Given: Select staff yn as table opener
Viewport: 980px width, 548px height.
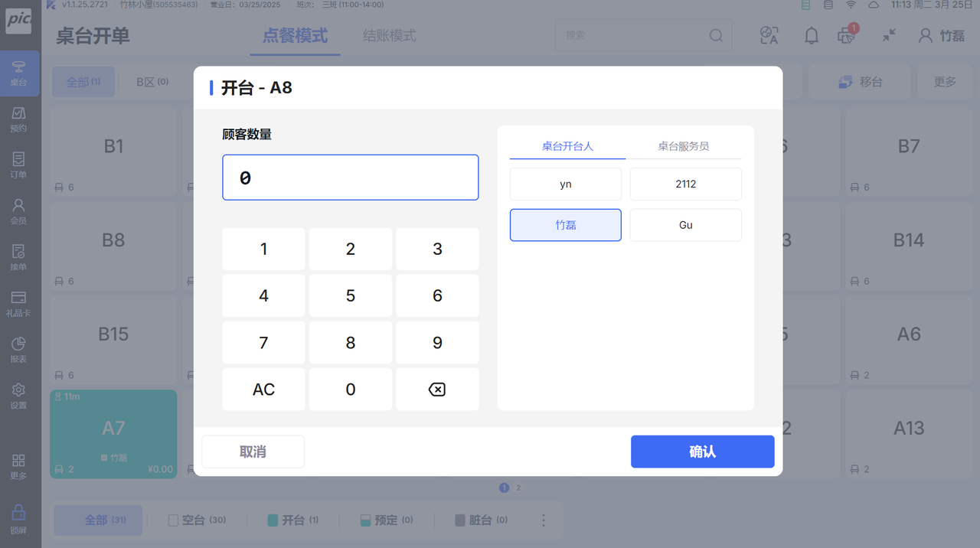Looking at the screenshot, I should tap(566, 184).
